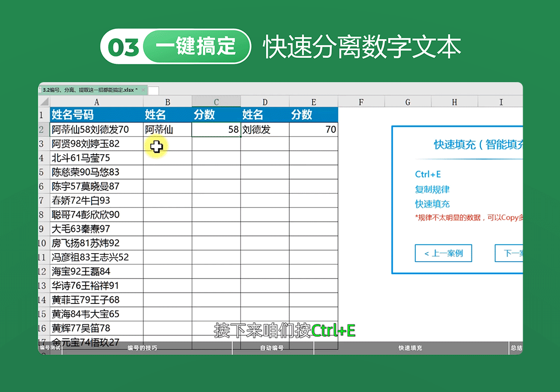Click the Ctrl+E text in the panel
Screen dimensions: 560x392
428,174
